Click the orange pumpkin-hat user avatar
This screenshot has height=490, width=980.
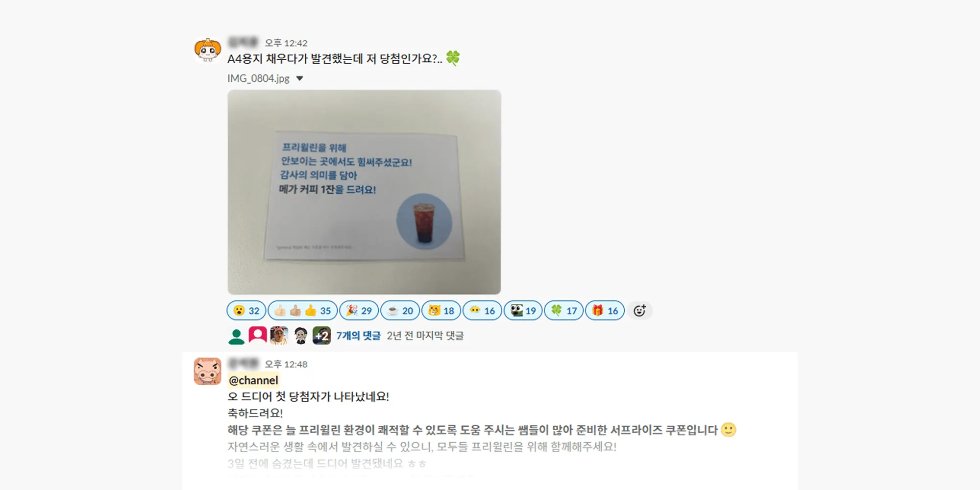pyautogui.click(x=208, y=50)
